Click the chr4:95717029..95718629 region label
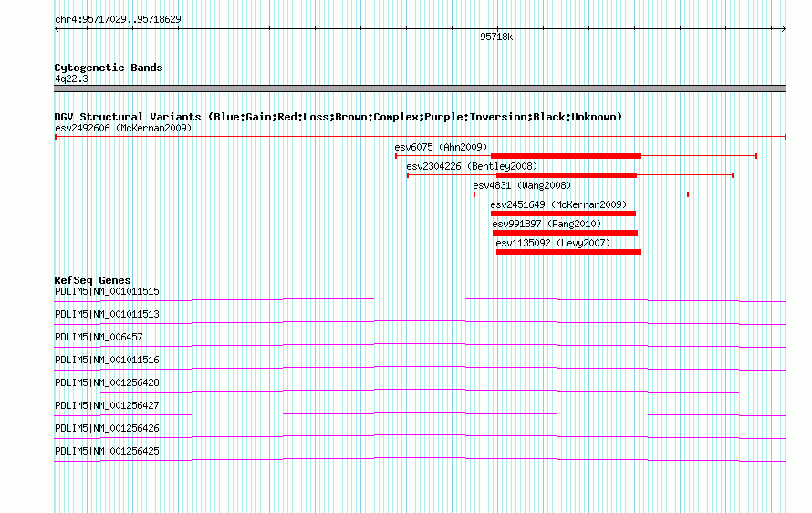This screenshot has width=812, height=513. coord(118,20)
